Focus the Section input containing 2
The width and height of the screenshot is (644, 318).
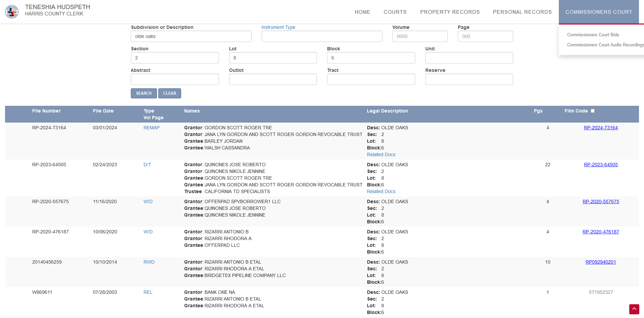click(175, 58)
